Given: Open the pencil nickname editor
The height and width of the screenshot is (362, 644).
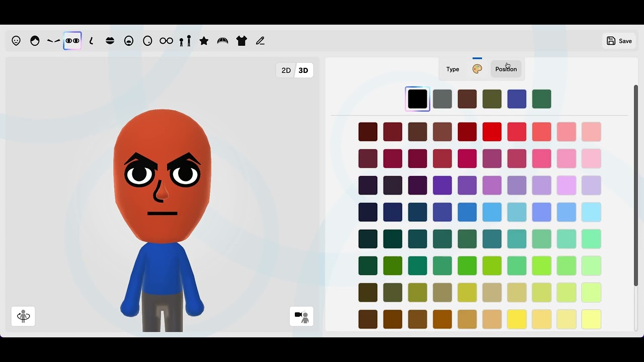Looking at the screenshot, I should pyautogui.click(x=260, y=41).
